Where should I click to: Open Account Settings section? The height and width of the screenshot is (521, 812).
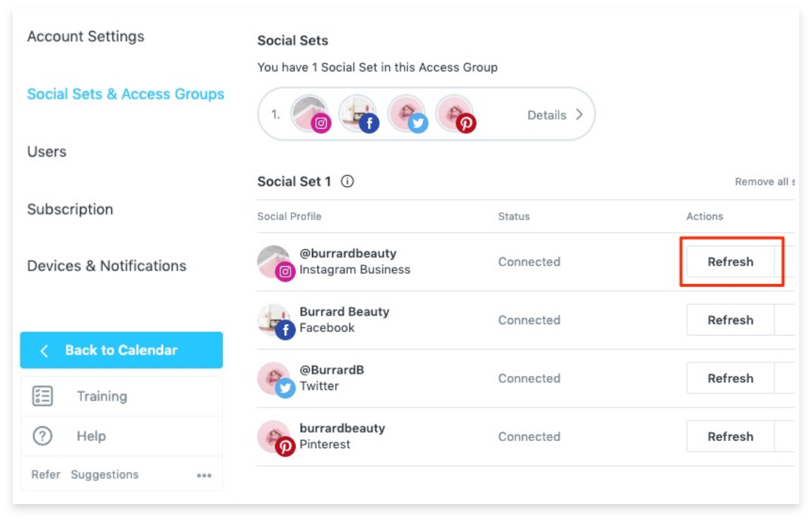86,36
